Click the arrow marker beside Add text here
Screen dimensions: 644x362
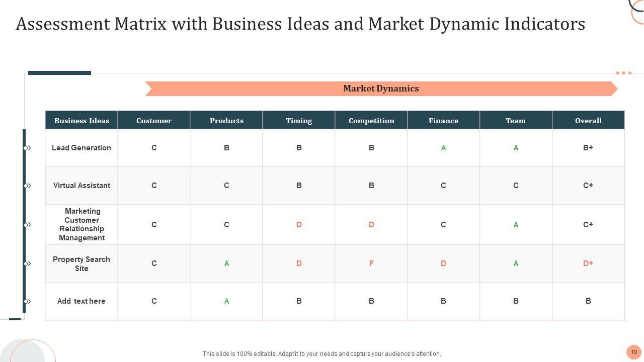click(27, 301)
